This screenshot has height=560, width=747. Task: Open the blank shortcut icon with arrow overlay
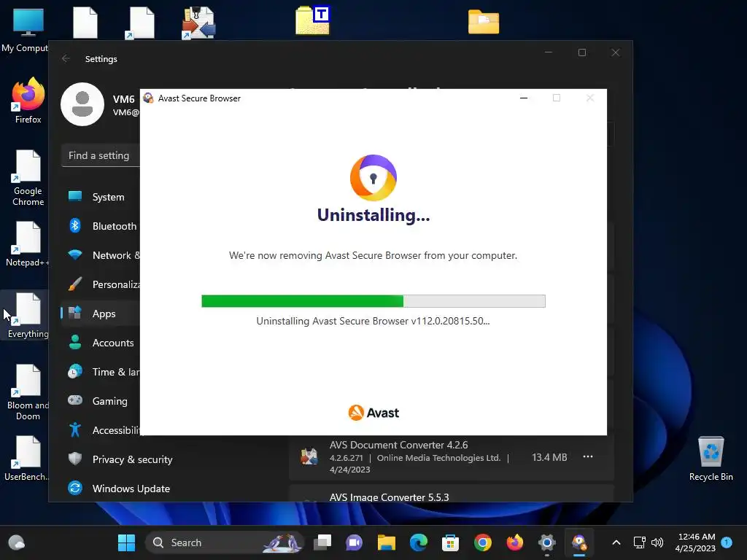pyautogui.click(x=139, y=23)
